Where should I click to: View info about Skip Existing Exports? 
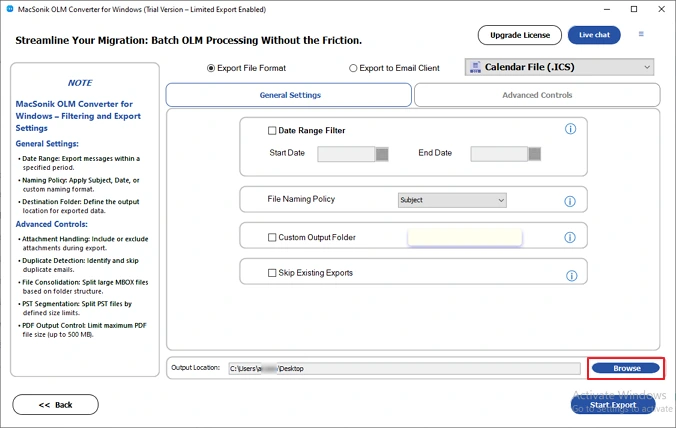[572, 276]
